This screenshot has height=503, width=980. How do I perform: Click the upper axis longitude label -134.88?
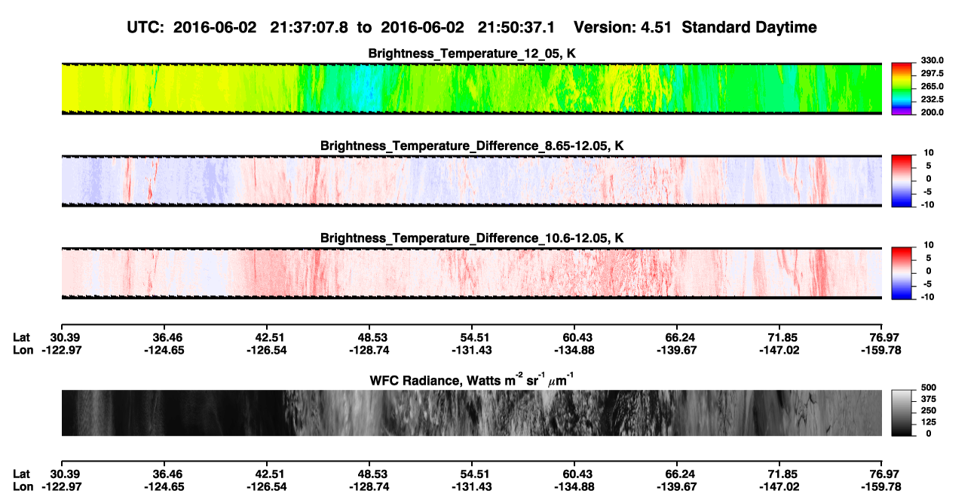(x=574, y=351)
